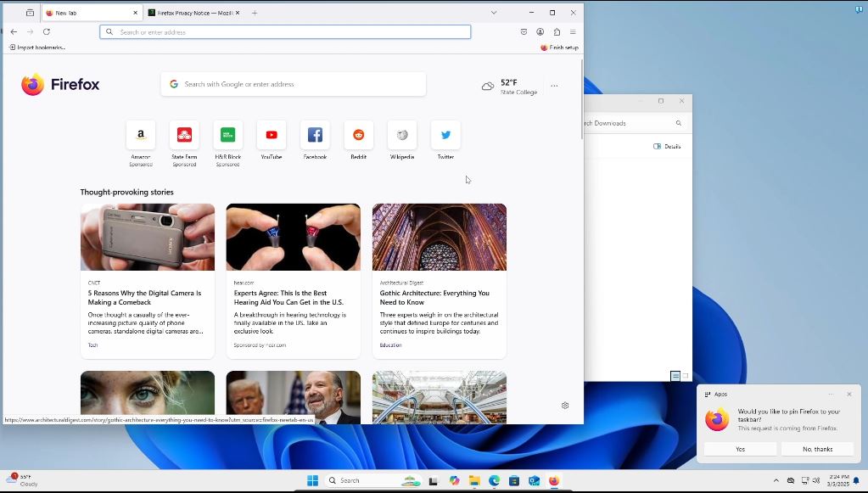Open the shopping mall interior story thumbnail
Screen dimensions: 868x493
coord(440,397)
